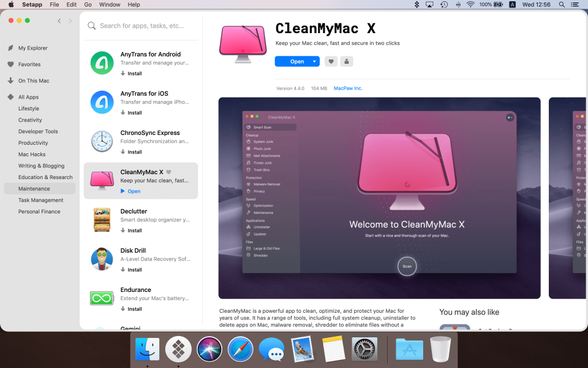
Task: Select the AnyTrans for Android app icon
Action: coord(102,63)
